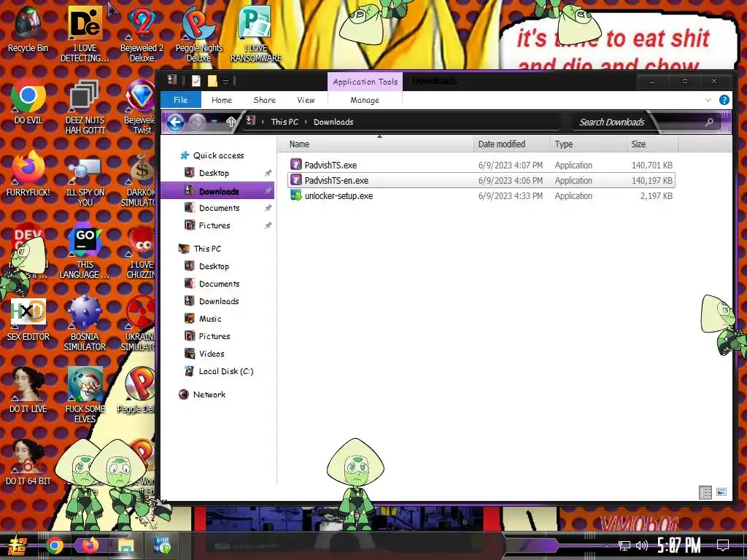Open the SEX EDITOR HxD desktop shortcut
The height and width of the screenshot is (560, 747).
coord(28,318)
